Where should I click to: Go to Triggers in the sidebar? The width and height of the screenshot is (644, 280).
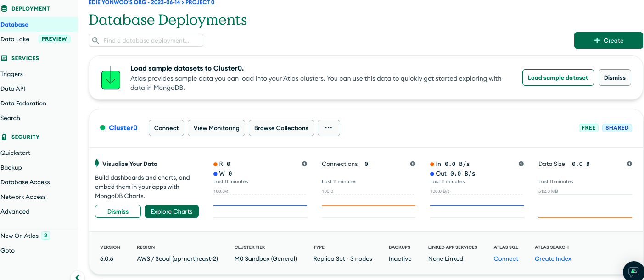tap(12, 74)
